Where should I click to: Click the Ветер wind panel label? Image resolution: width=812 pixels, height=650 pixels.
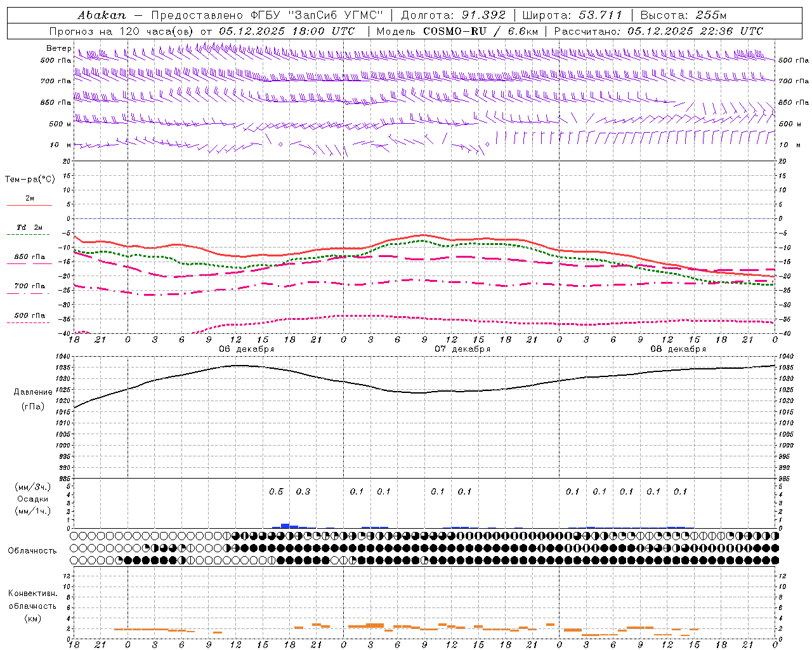[x=59, y=48]
